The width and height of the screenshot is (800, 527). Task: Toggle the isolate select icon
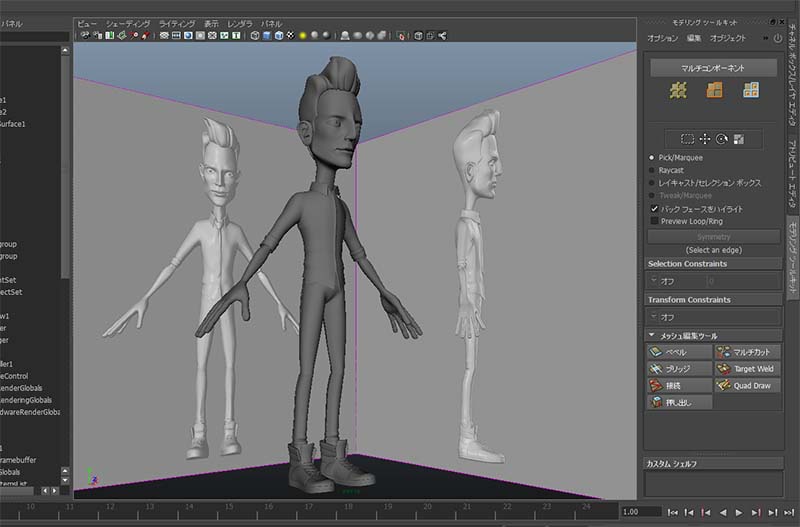pyautogui.click(x=402, y=36)
